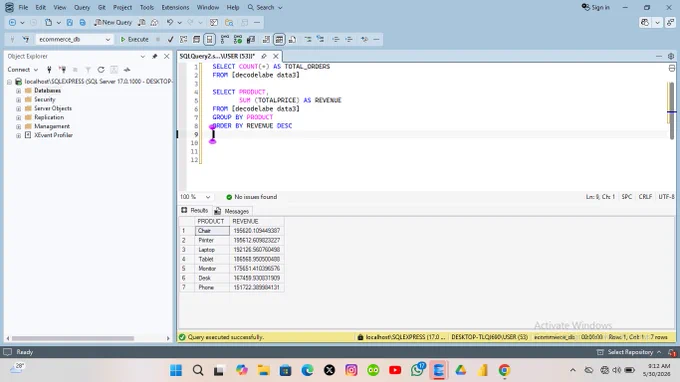This screenshot has height=382, width=680.
Task: Click the Phone cell in results
Action: [212, 287]
